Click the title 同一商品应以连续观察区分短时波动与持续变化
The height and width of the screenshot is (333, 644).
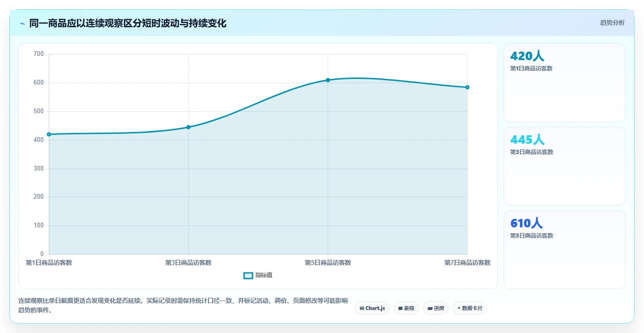pyautogui.click(x=128, y=23)
